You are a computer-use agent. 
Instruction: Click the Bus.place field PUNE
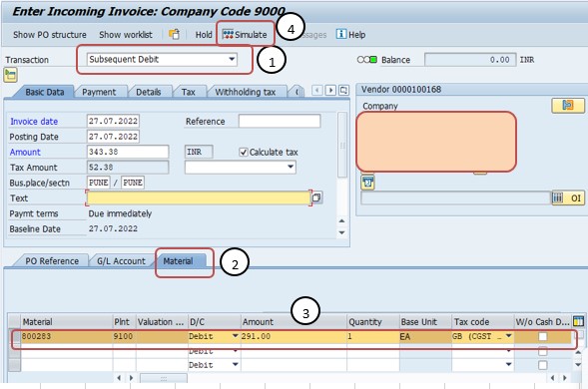click(99, 183)
